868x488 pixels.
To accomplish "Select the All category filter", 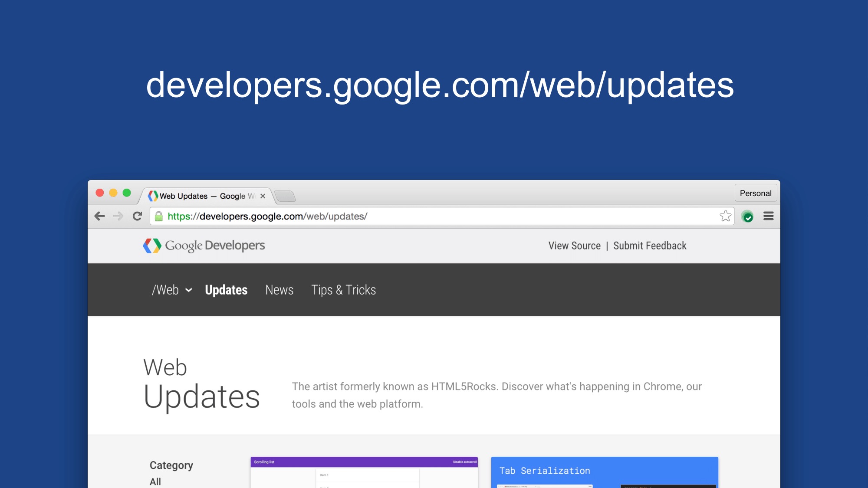I will tap(155, 481).
